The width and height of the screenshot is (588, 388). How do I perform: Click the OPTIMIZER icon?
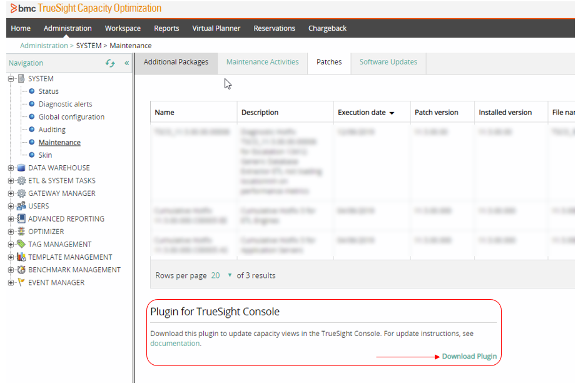[x=21, y=232]
